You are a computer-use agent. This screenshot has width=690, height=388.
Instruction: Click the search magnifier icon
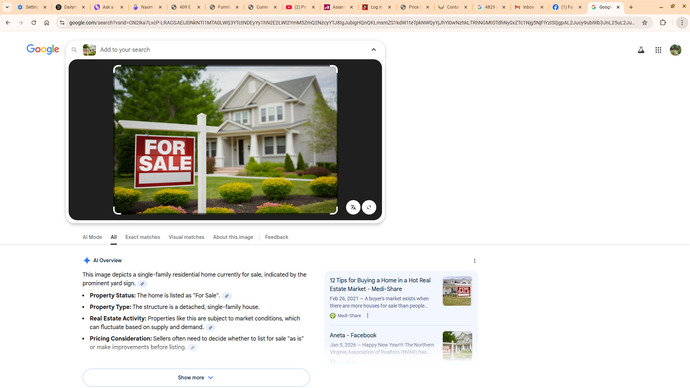[x=74, y=50]
